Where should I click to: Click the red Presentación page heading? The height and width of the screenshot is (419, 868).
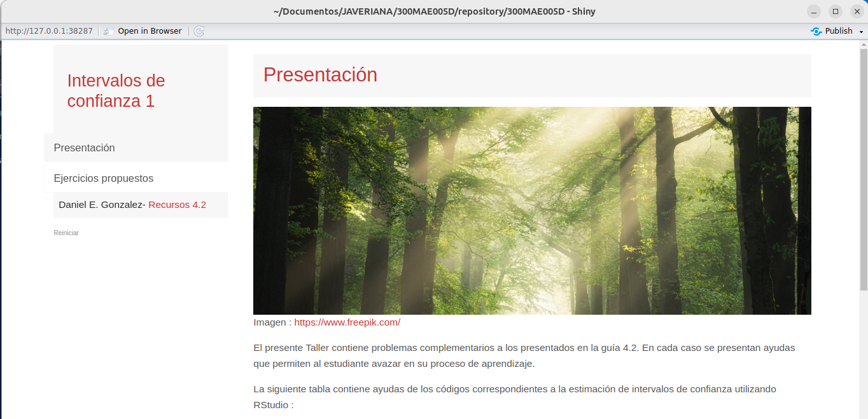[320, 75]
